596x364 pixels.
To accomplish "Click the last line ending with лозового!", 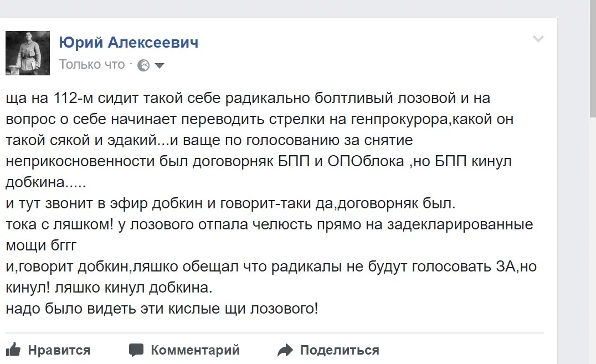I will tap(162, 309).
